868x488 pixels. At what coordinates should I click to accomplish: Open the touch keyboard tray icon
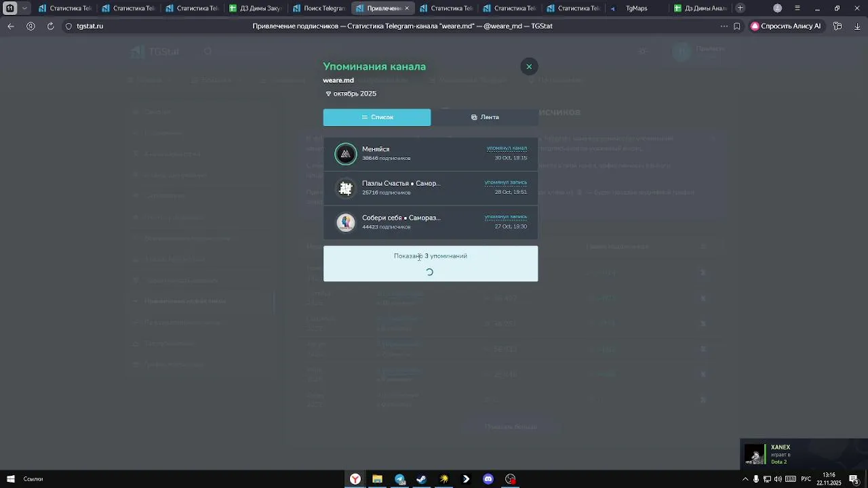(x=791, y=479)
